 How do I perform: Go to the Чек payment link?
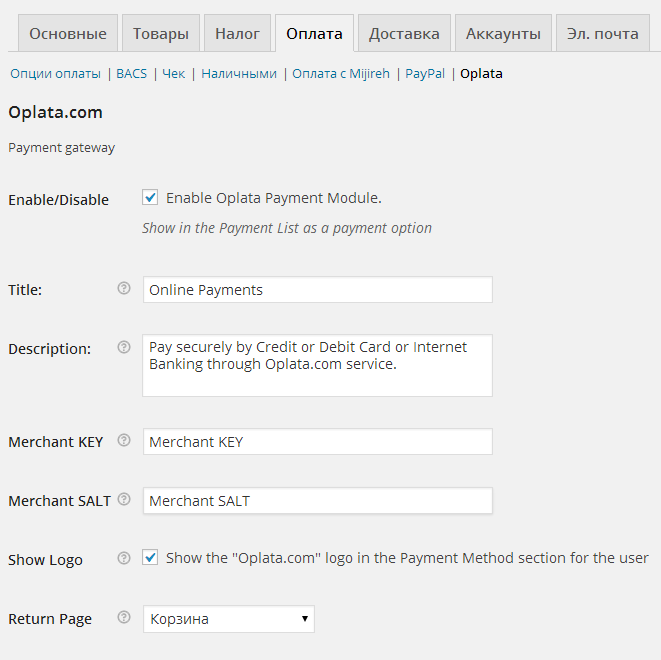[174, 74]
